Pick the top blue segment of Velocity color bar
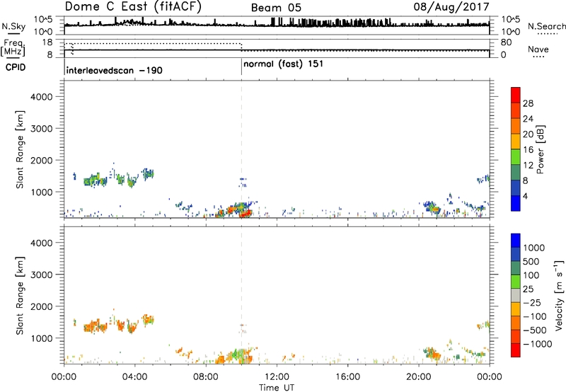The image size is (566, 392). 516,241
